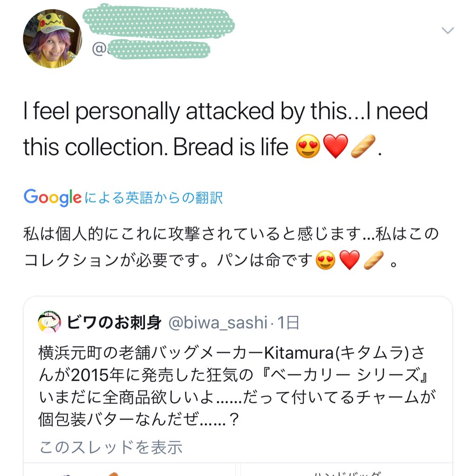This screenshot has height=476, width=476.
Task: Click the baguette emoji in the English tweet
Action: point(363,147)
